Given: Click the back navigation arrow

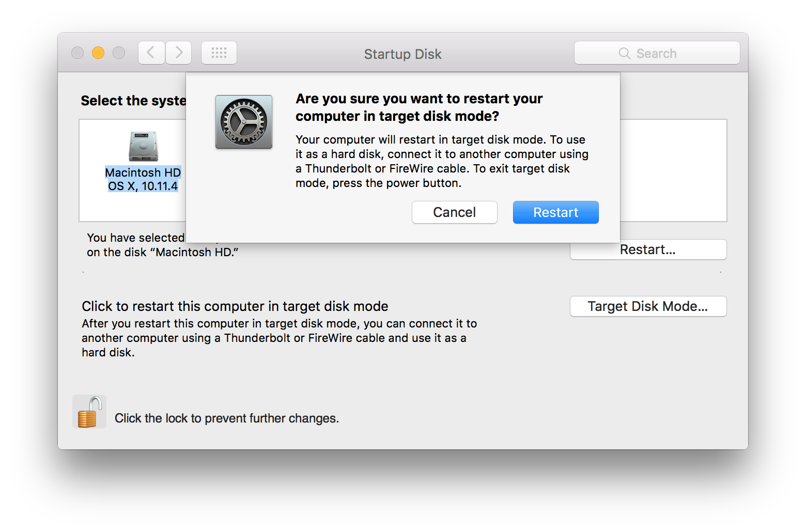Looking at the screenshot, I should pyautogui.click(x=151, y=52).
